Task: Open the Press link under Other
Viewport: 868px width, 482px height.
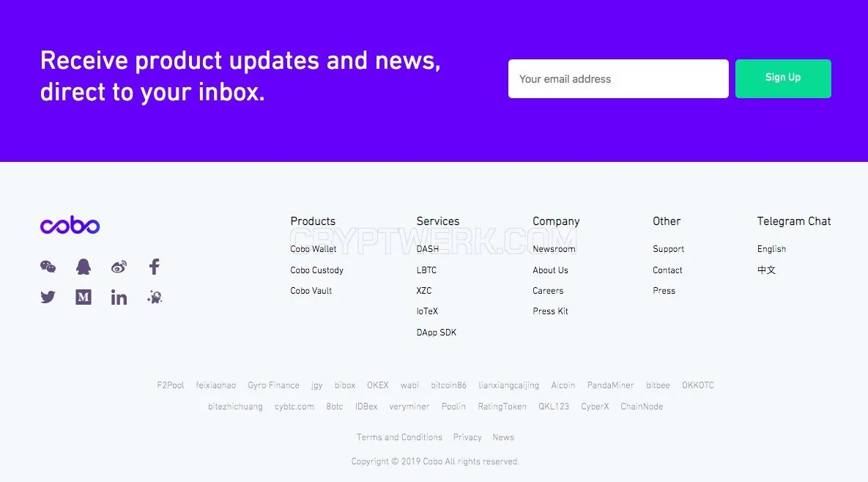Action: (x=664, y=291)
